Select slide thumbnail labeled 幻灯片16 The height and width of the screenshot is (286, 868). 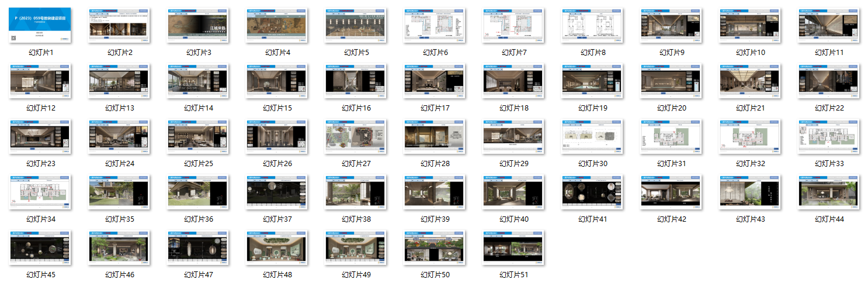[x=356, y=81]
